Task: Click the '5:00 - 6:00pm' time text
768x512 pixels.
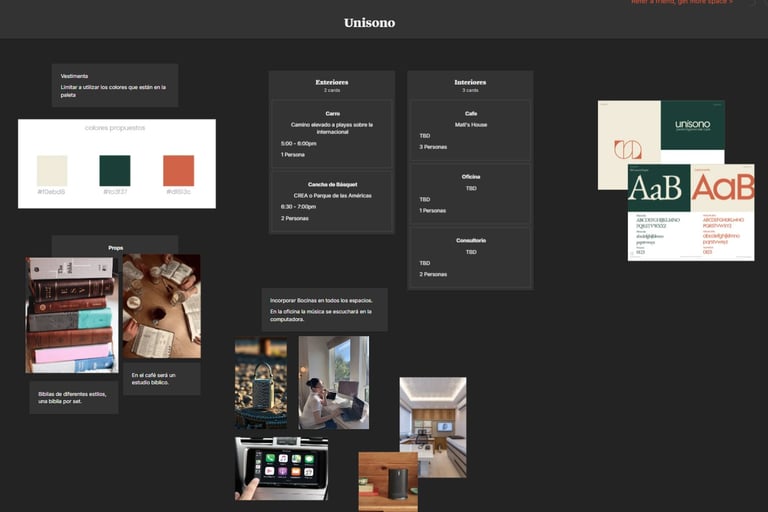Action: pyautogui.click(x=299, y=144)
